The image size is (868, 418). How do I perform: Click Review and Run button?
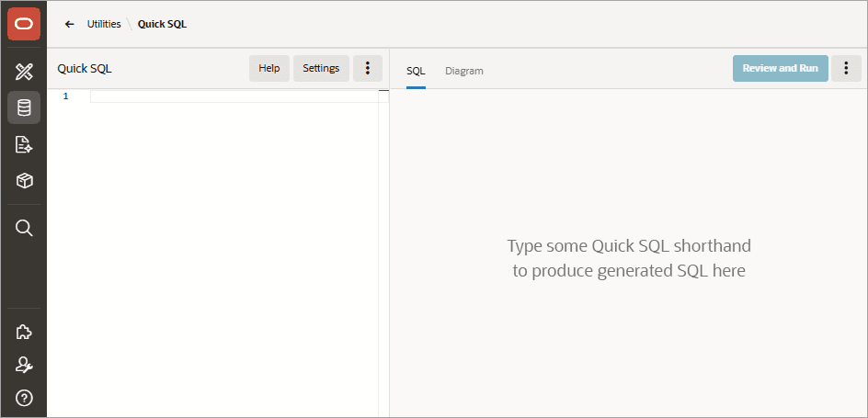coord(781,69)
